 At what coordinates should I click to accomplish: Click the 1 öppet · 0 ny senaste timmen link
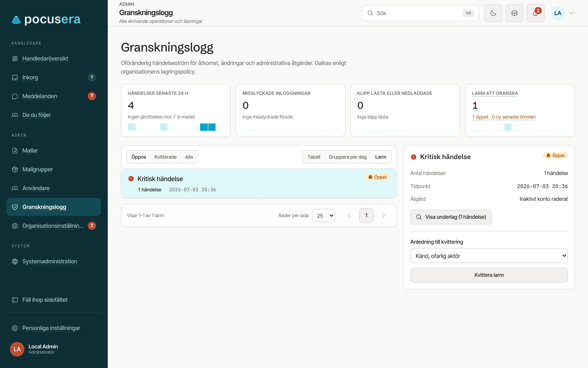[504, 117]
